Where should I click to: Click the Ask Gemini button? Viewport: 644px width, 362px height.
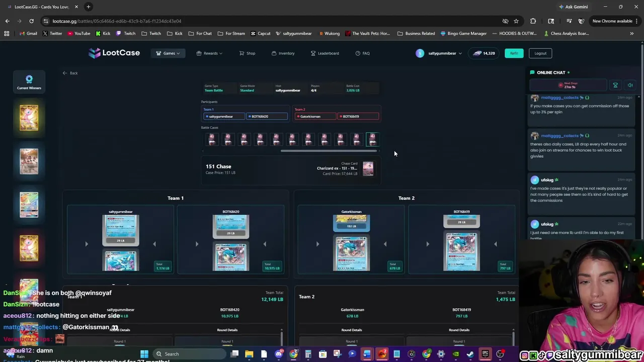pos(573,7)
